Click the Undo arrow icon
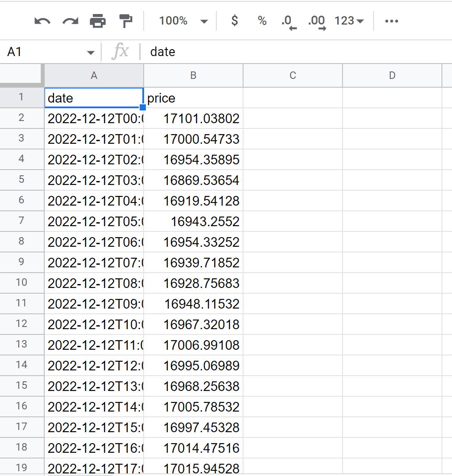Screen dimensions: 452x476 coord(42,21)
